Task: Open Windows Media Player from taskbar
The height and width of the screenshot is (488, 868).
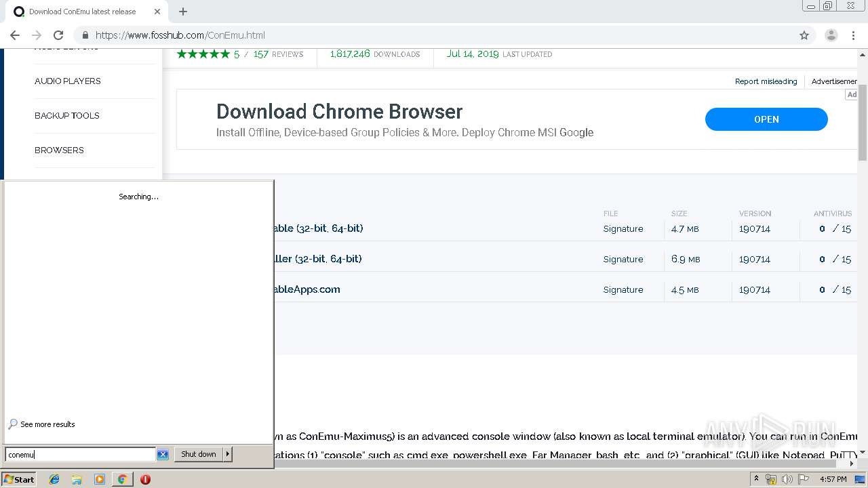Action: [x=100, y=479]
